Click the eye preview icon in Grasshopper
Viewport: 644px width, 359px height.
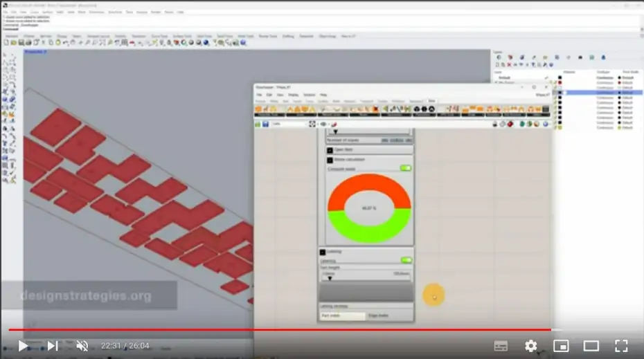(323, 124)
